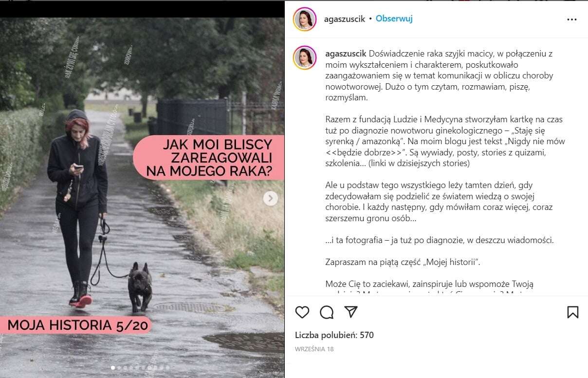Click the MOJA HISTORIA 5/20 label
The width and height of the screenshot is (588, 378).
77,325
